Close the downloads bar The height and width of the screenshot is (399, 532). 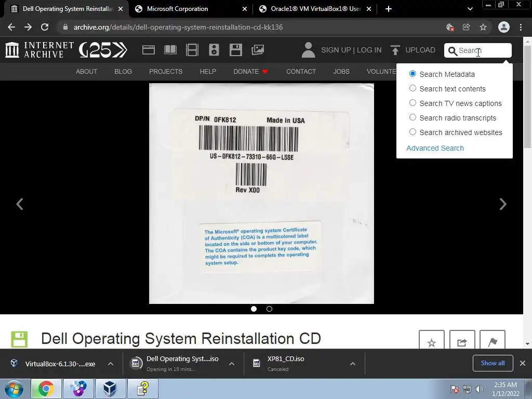(x=523, y=363)
